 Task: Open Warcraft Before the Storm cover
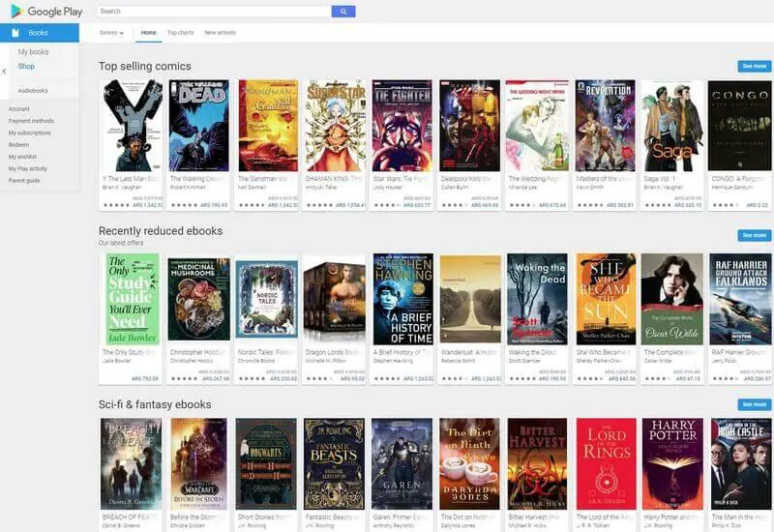pos(199,464)
